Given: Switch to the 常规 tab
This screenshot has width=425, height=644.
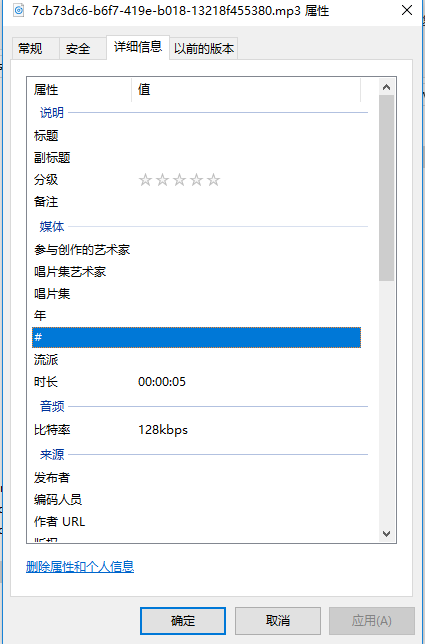Looking at the screenshot, I should (30, 48).
